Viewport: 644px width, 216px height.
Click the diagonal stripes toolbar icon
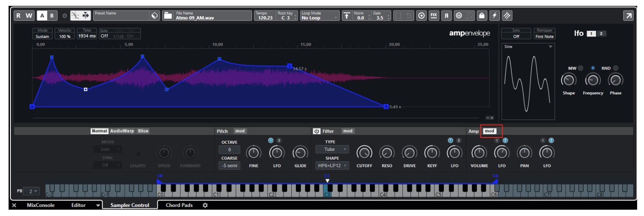pos(507,15)
